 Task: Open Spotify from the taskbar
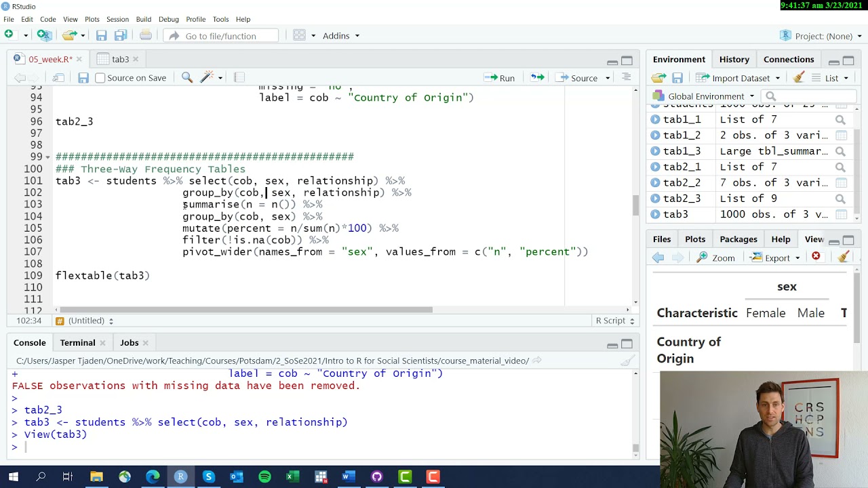tap(264, 477)
